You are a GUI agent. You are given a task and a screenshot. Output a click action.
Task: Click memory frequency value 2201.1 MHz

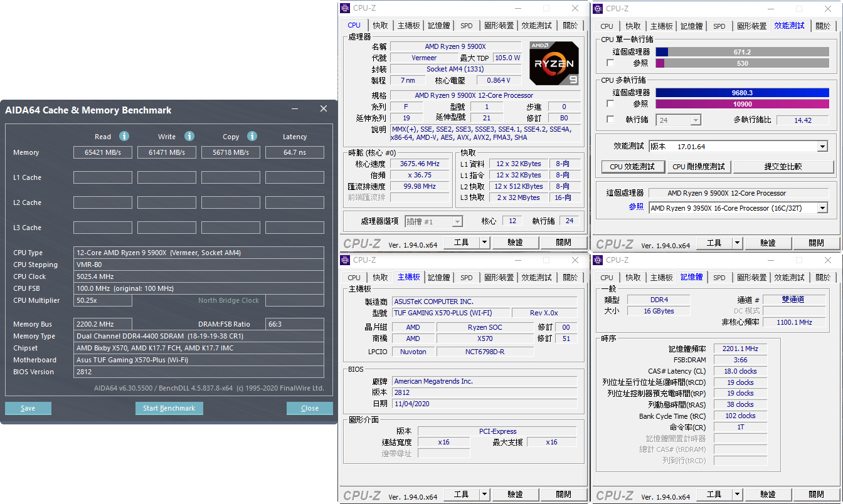click(740, 349)
